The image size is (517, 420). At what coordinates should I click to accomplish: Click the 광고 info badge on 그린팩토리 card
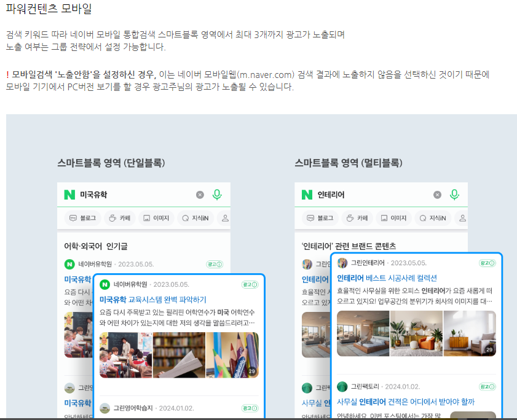(x=487, y=387)
